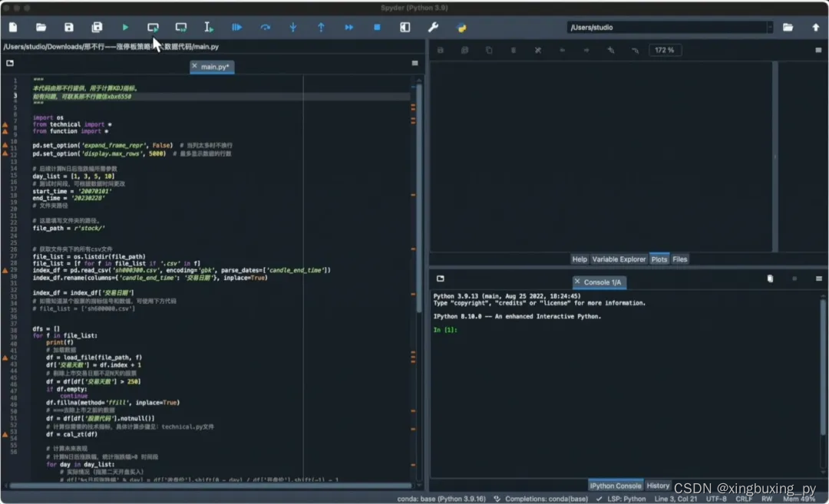Go to parent directory up arrow
Screen dimensions: 829x504
(816, 28)
